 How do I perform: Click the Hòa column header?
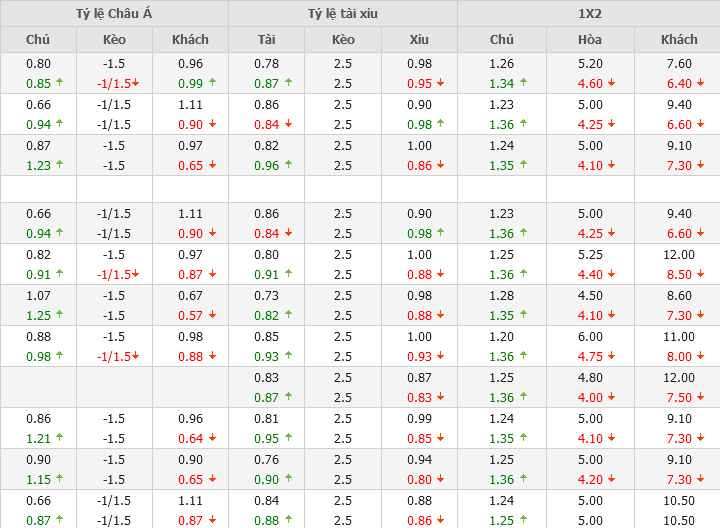590,39
